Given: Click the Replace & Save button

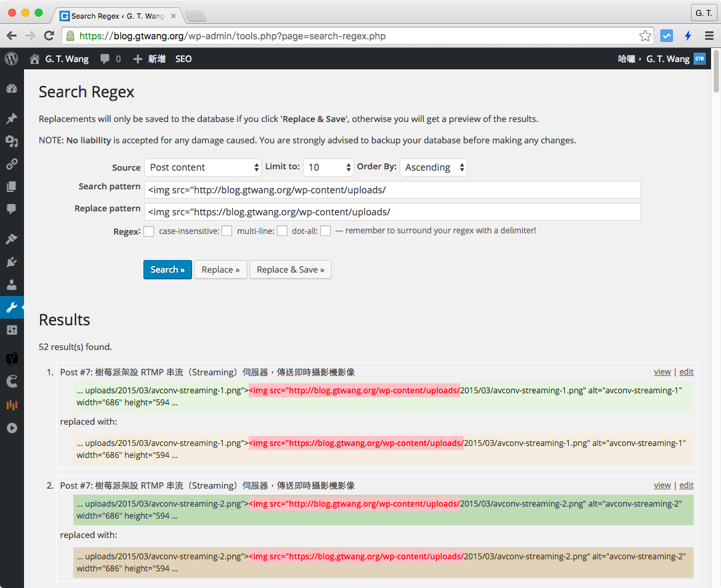Looking at the screenshot, I should pyautogui.click(x=290, y=269).
